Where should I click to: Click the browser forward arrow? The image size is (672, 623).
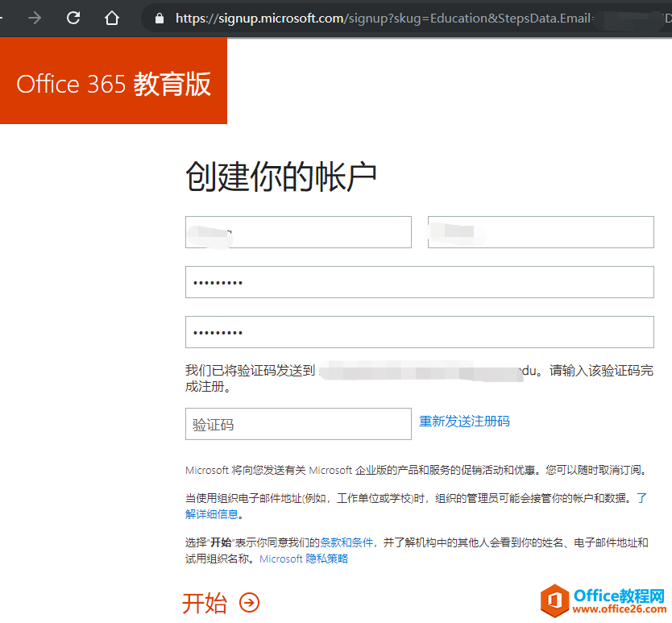click(x=35, y=18)
